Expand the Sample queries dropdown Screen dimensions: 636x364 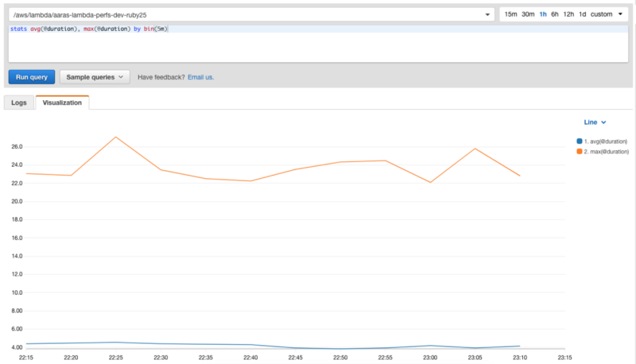[x=95, y=77]
